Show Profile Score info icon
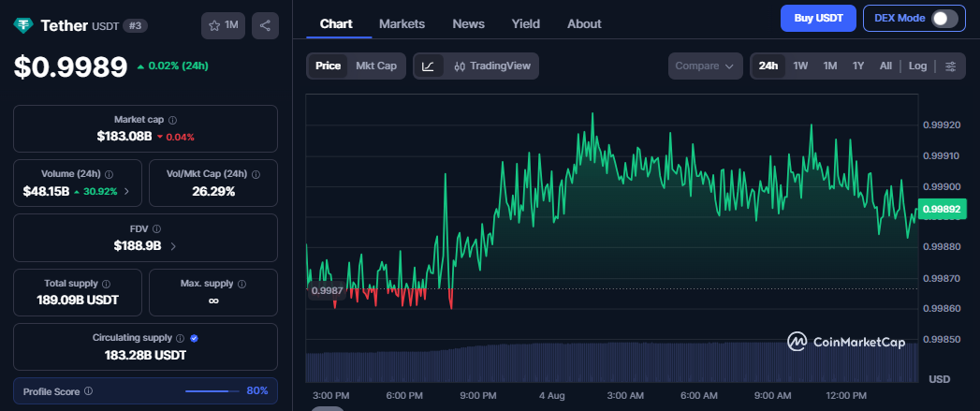 [88, 391]
